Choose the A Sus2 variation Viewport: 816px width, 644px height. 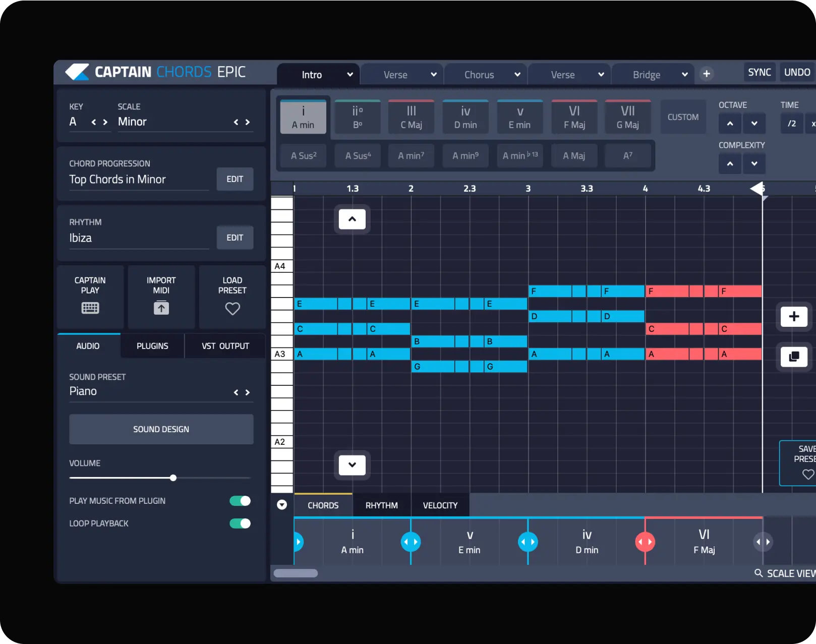pyautogui.click(x=304, y=156)
